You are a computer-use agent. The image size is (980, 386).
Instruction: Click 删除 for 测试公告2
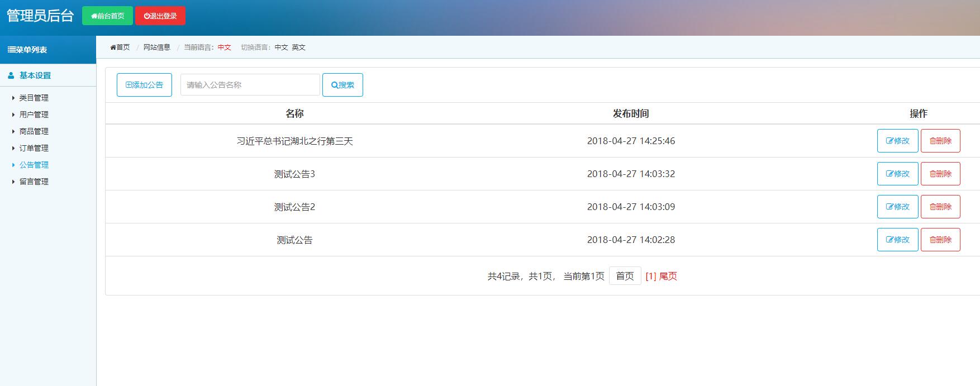pos(940,207)
